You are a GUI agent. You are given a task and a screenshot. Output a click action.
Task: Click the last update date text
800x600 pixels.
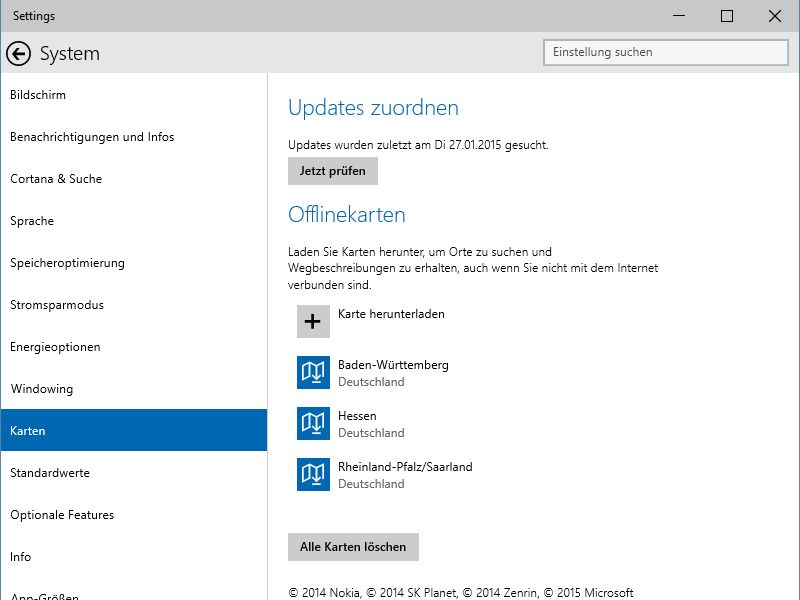(418, 145)
